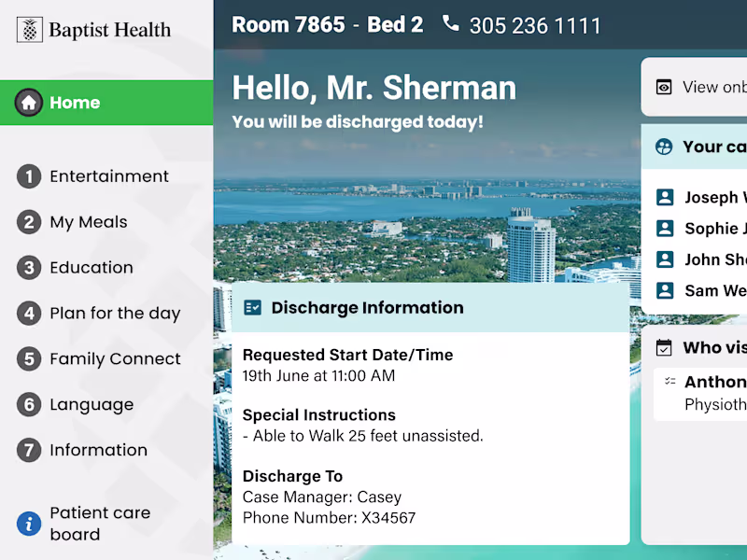Click the blue info icon for Patient care board
This screenshot has height=560, width=747.
coord(29,524)
